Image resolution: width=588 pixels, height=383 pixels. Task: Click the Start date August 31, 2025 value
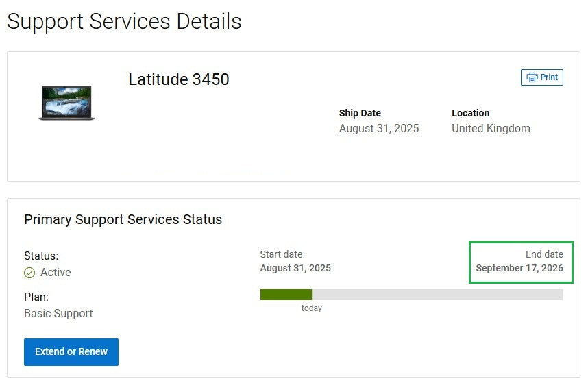pyautogui.click(x=295, y=268)
